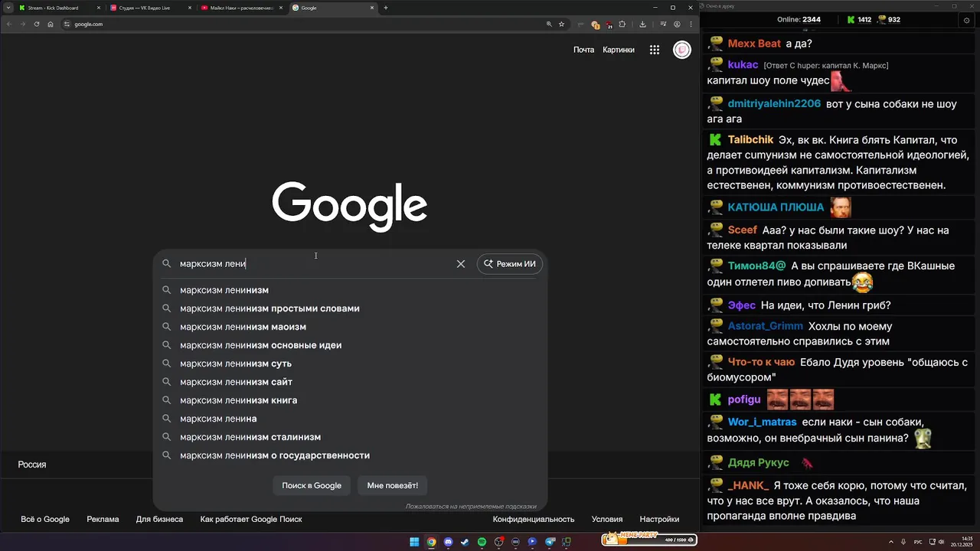Screen dimensions: 980x551
Task: Open the Google apps grid
Action: click(x=655, y=50)
